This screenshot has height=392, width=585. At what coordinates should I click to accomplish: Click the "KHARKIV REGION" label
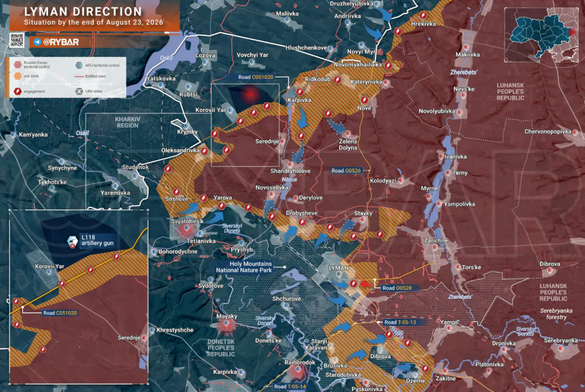(128, 122)
